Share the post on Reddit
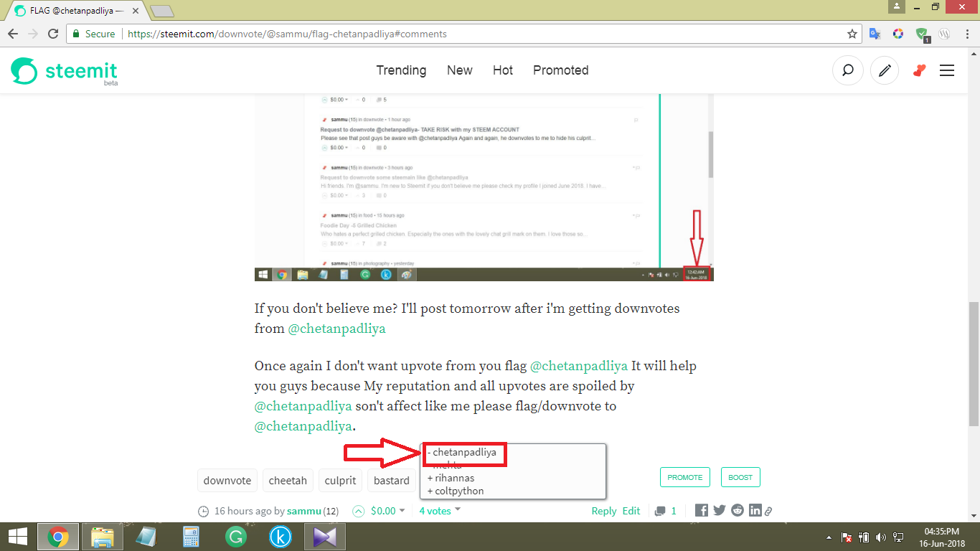 [x=738, y=510]
